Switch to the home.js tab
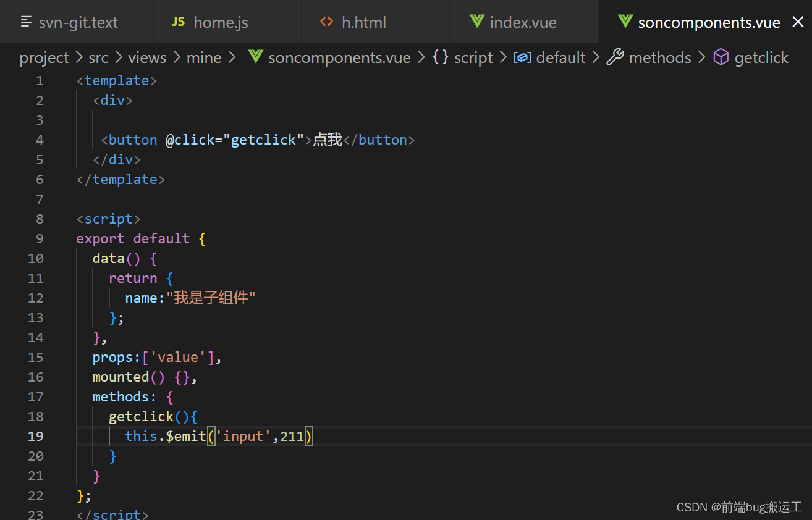812x520 pixels. click(220, 22)
